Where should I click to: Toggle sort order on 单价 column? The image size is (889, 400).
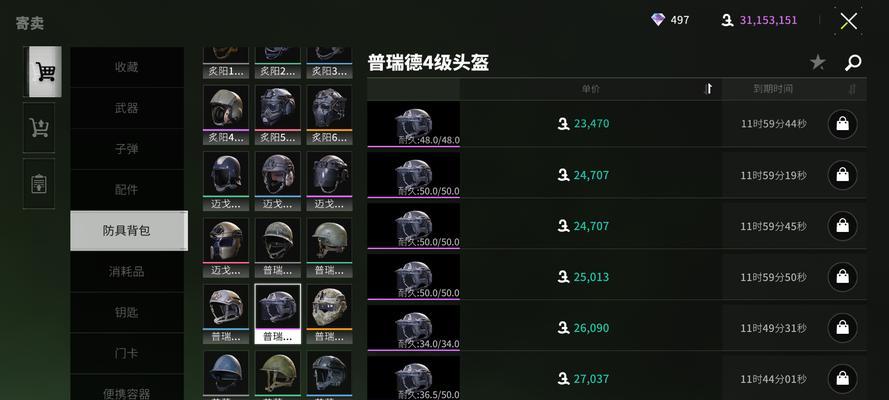click(708, 89)
